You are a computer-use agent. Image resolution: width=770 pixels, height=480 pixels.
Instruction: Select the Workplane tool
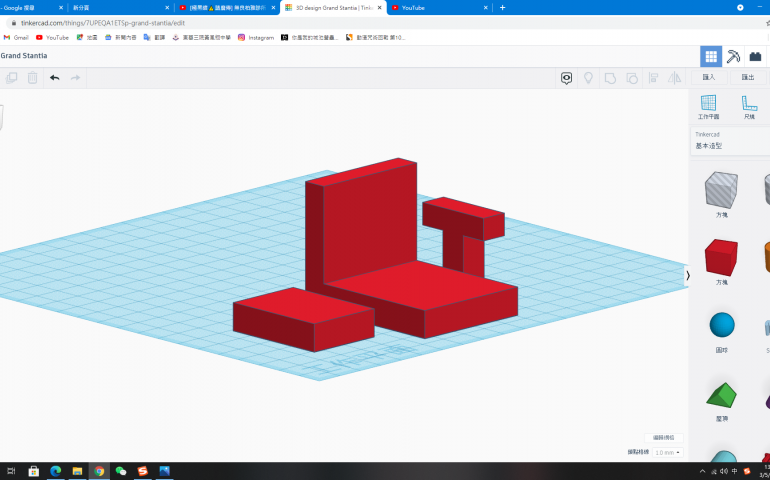click(708, 107)
